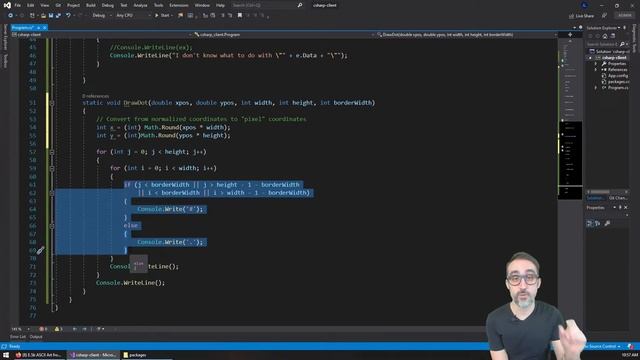Viewport: 640px width, 360px height.
Task: Open the File menu
Action: click(18, 5)
